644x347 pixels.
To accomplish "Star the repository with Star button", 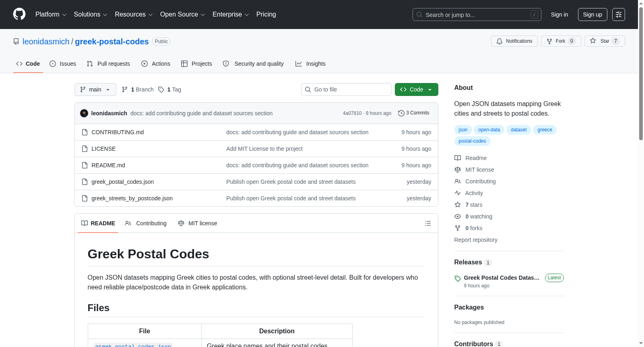I will click(x=605, y=41).
